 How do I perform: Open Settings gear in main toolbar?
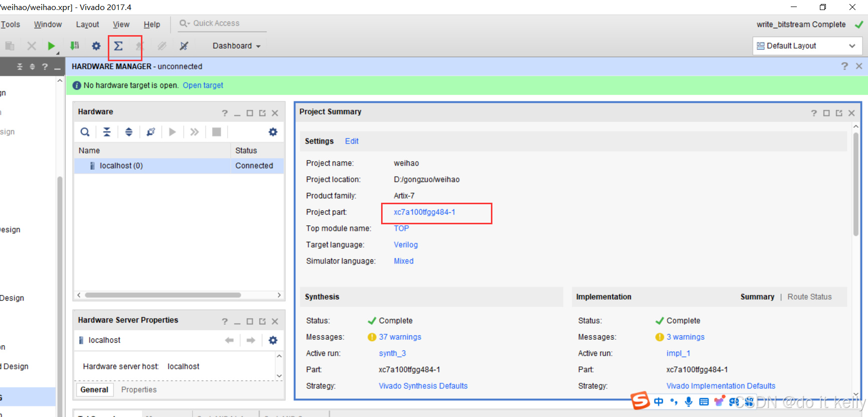click(x=96, y=46)
